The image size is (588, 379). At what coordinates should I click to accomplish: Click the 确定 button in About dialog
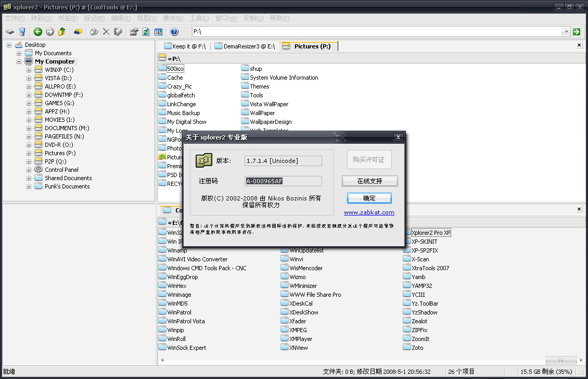pos(369,198)
